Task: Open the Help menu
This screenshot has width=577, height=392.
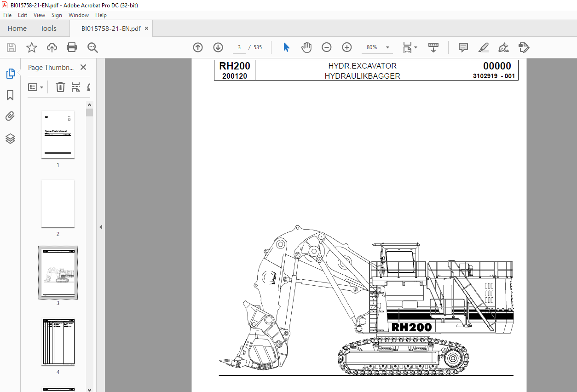Action: click(x=101, y=15)
